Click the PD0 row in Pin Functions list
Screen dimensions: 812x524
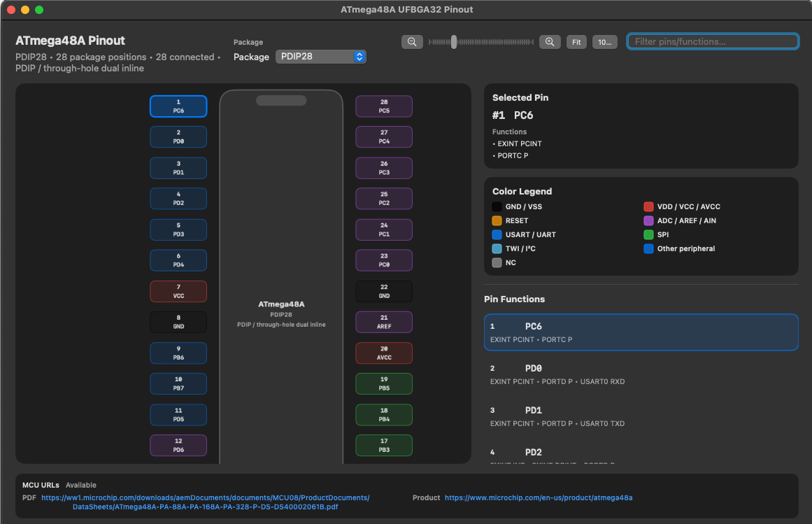(x=641, y=374)
